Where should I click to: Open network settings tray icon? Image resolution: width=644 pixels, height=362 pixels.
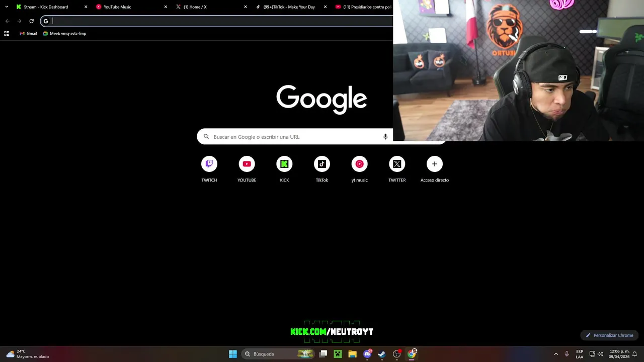coord(592,354)
